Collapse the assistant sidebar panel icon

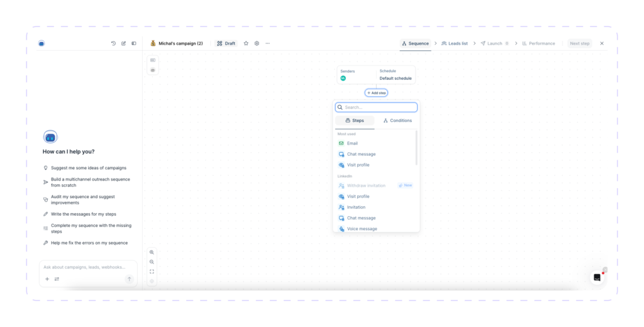[134, 43]
